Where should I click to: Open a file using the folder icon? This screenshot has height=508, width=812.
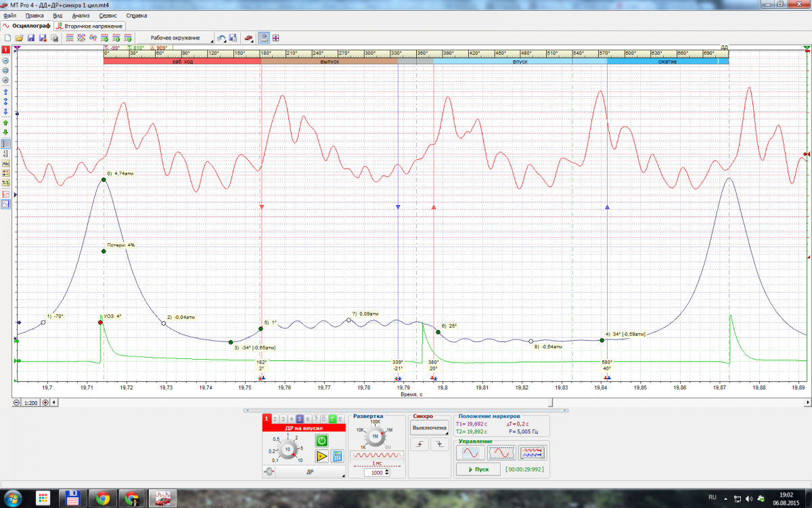click(20, 38)
